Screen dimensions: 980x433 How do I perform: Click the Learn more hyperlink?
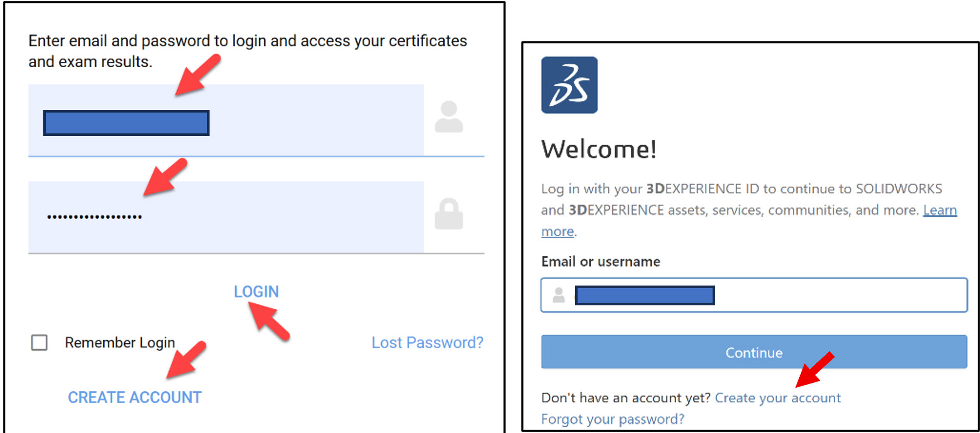pos(939,209)
